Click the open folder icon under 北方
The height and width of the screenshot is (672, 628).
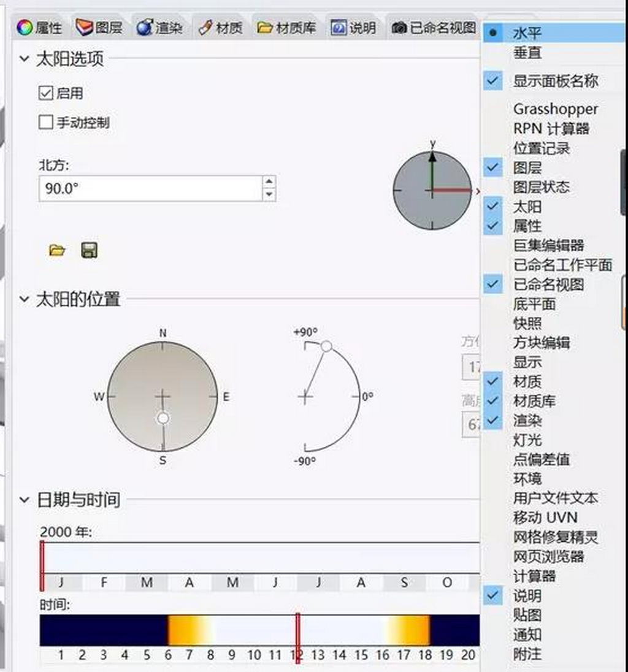(x=57, y=250)
